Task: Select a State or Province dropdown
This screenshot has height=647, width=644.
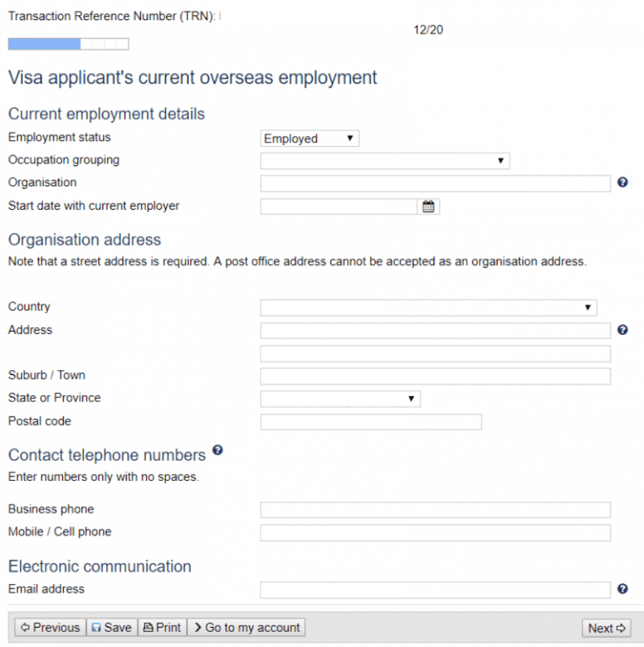Action: click(x=340, y=399)
